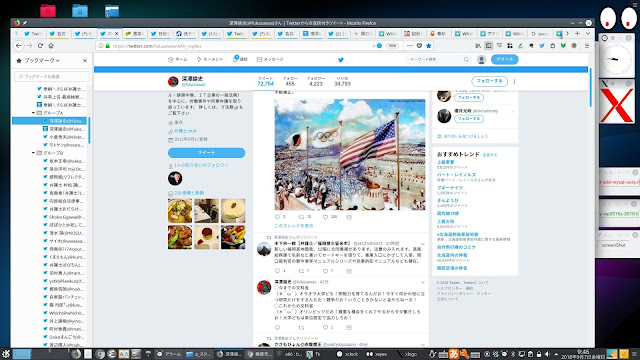Like the Olympic image tweet with heart icon

325,217
